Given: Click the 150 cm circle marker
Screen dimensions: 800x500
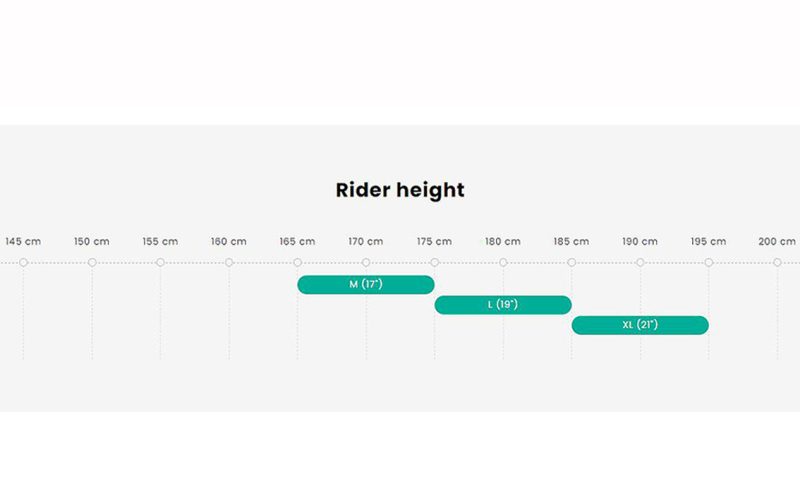Looking at the screenshot, I should (92, 262).
